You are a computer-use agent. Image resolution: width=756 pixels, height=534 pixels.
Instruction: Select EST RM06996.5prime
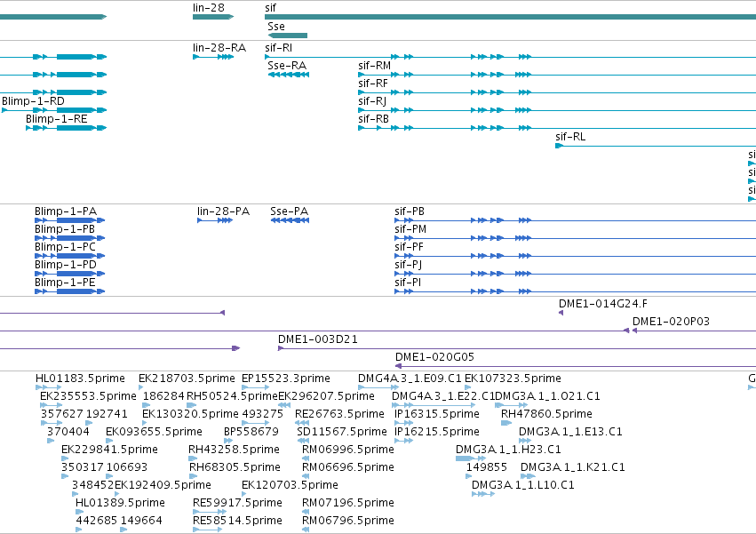pyautogui.click(x=348, y=450)
